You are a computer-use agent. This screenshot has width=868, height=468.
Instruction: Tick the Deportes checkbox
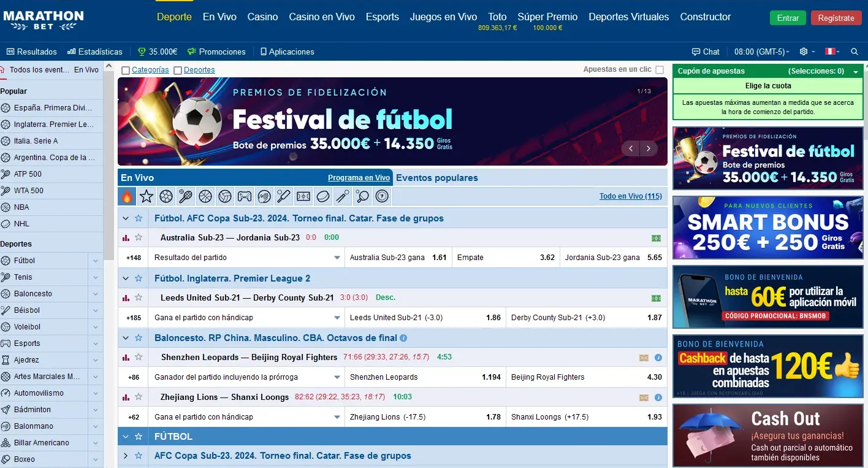click(x=178, y=71)
